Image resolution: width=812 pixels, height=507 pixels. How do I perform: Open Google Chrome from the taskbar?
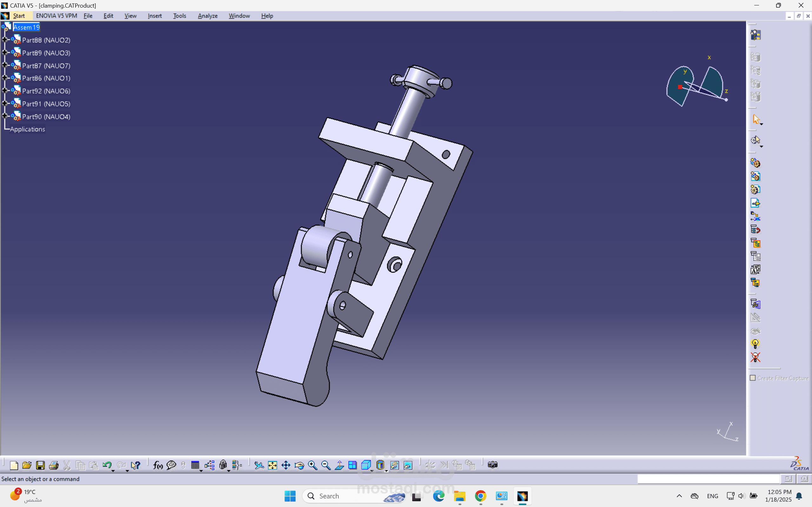480,496
